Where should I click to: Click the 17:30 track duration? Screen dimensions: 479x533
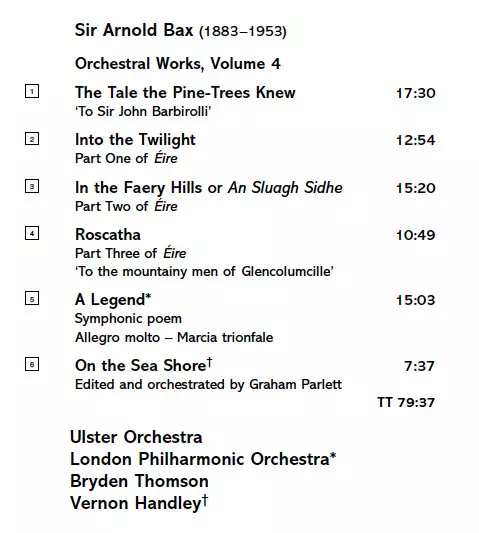click(416, 93)
